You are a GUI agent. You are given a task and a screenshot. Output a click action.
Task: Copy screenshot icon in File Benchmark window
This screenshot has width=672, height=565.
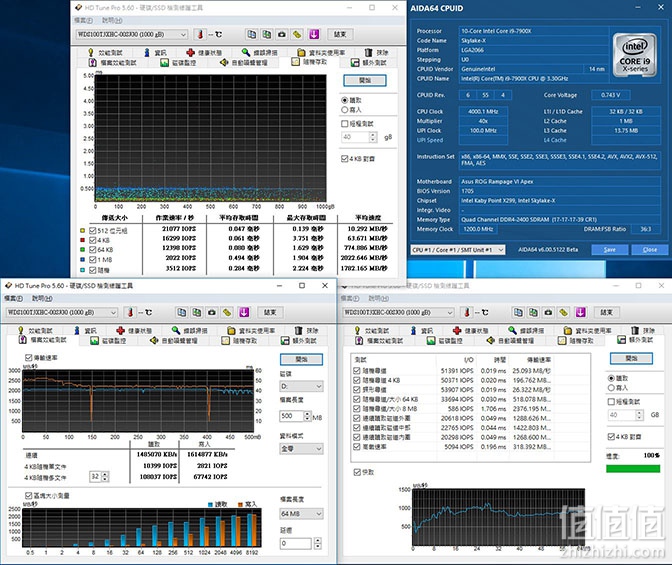197,313
